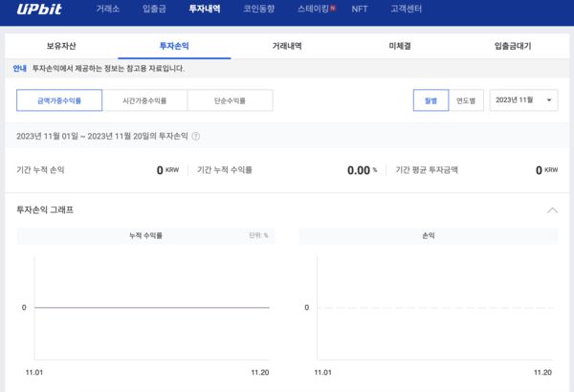Open 고객센터 support page
Image resolution: width=574 pixels, height=392 pixels.
tap(406, 9)
